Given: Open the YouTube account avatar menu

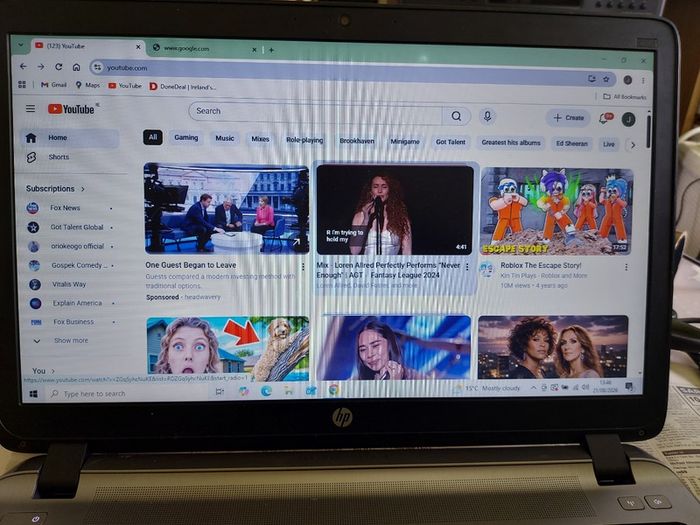Looking at the screenshot, I should click(629, 119).
